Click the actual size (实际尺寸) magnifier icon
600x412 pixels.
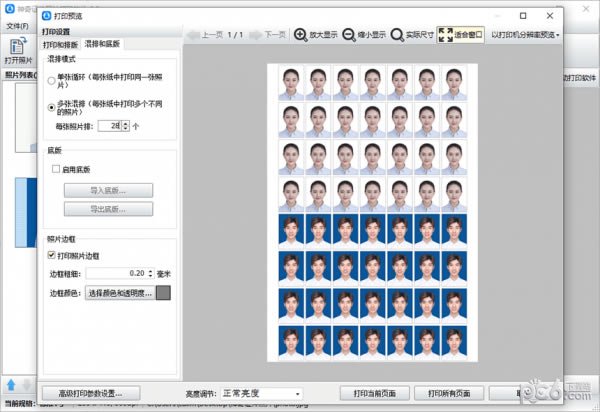397,34
